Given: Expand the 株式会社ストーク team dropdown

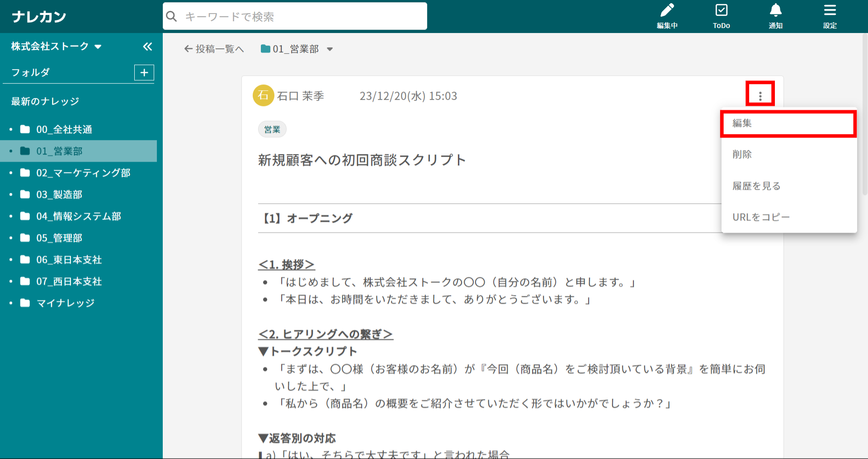Looking at the screenshot, I should point(98,47).
